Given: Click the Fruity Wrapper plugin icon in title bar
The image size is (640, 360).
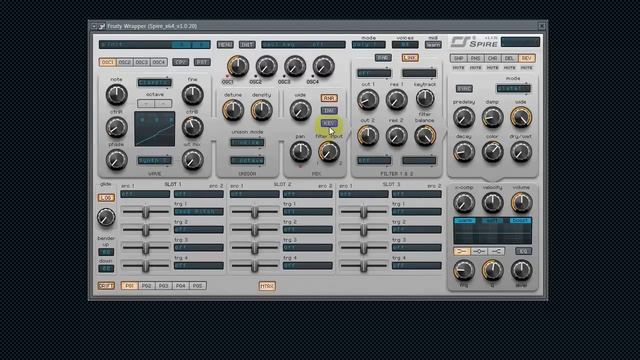Looking at the screenshot, I should click(102, 26).
